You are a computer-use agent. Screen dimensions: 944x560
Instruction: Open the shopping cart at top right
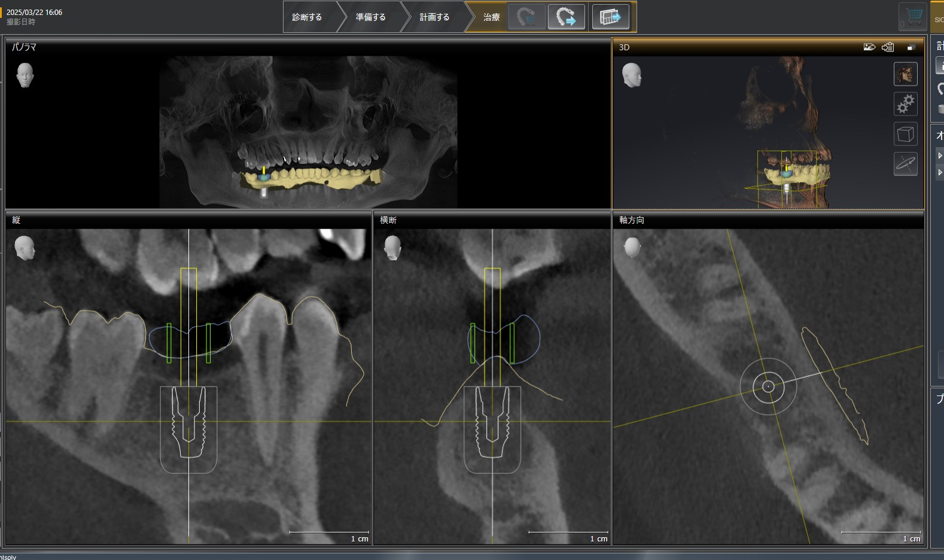point(913,17)
